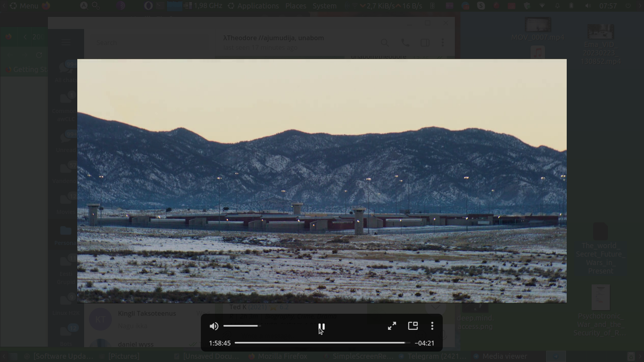
Task: Toggle Telegram right sidebar panel icon
Action: tap(425, 43)
